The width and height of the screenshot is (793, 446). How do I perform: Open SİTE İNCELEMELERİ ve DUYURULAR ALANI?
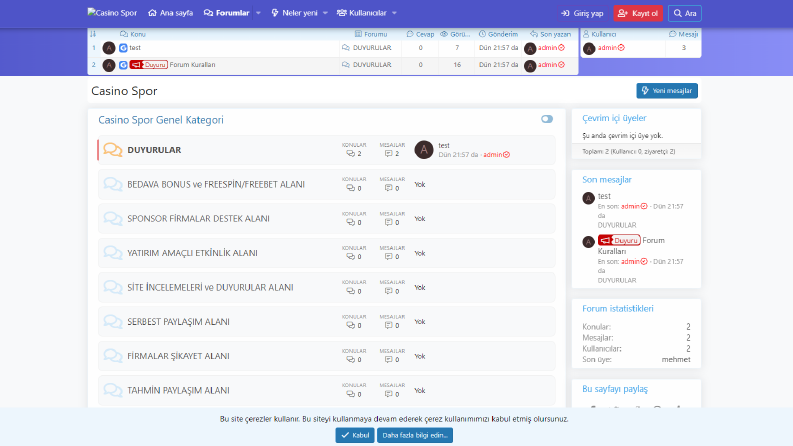tap(210, 287)
